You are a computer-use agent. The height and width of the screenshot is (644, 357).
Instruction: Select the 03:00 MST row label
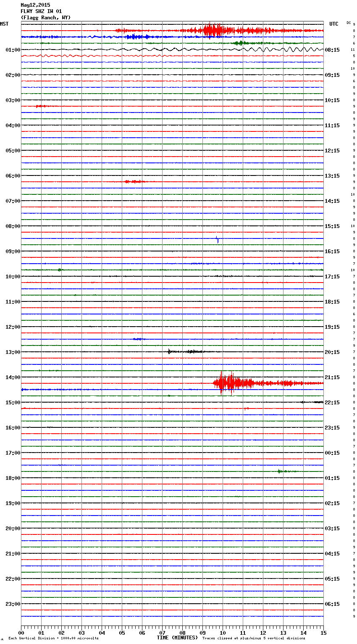coord(13,100)
